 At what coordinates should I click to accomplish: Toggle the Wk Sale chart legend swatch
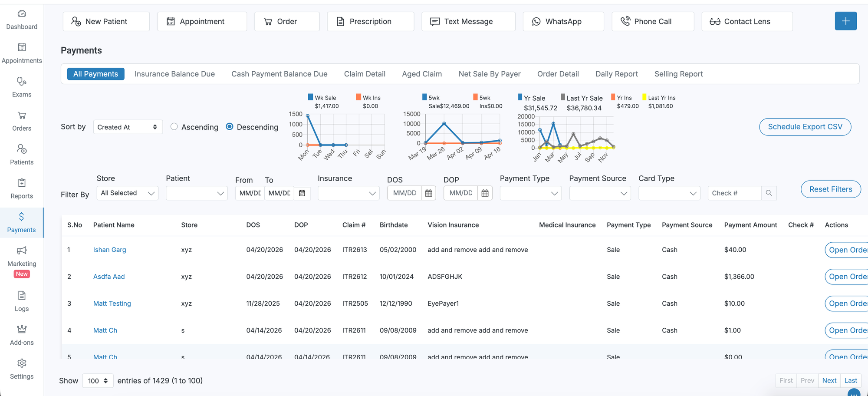pos(310,97)
